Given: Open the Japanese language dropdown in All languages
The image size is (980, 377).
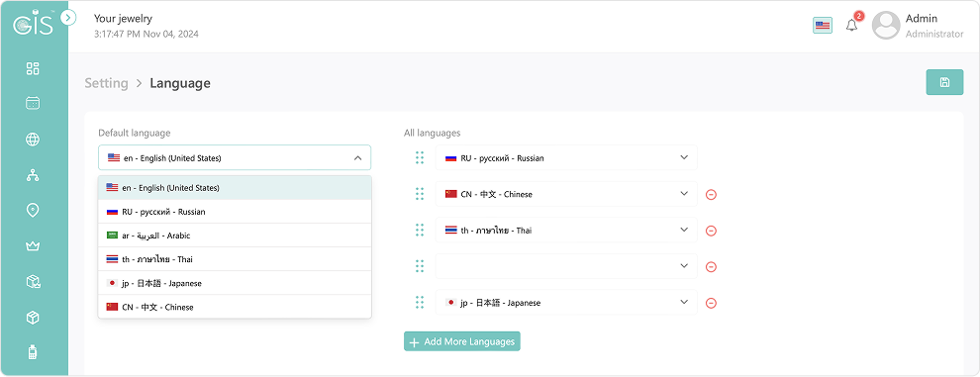Looking at the screenshot, I should [566, 303].
